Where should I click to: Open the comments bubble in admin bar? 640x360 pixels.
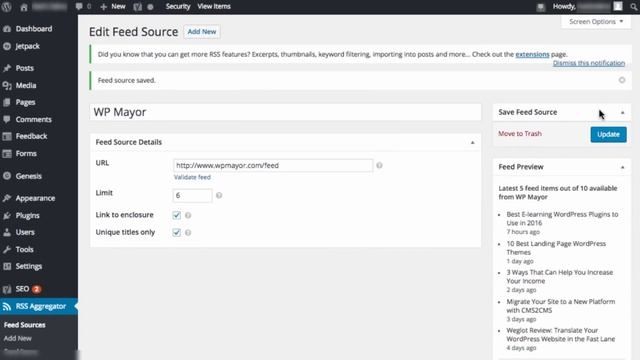point(79,7)
